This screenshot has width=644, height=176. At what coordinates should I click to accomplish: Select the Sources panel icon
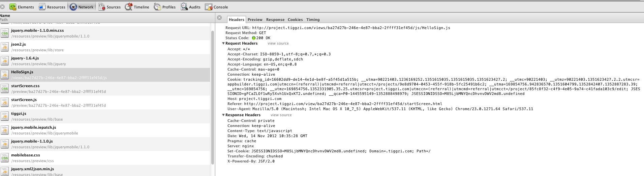tap(102, 7)
